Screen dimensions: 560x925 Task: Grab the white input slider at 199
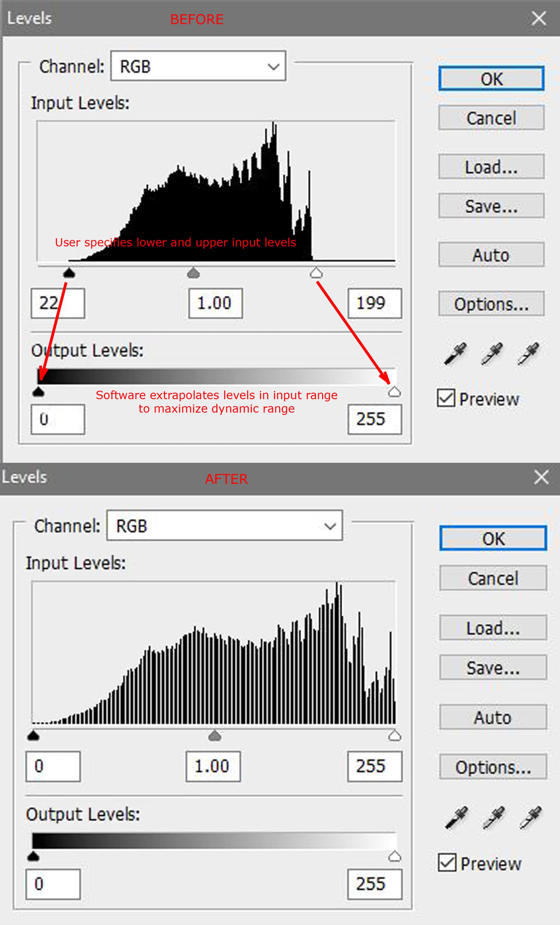316,273
